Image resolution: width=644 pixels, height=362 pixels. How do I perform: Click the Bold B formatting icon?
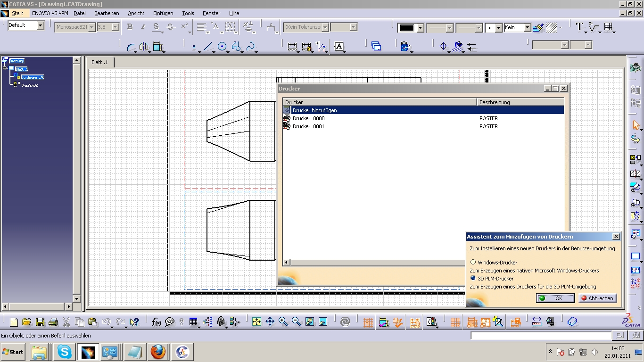pyautogui.click(x=130, y=27)
